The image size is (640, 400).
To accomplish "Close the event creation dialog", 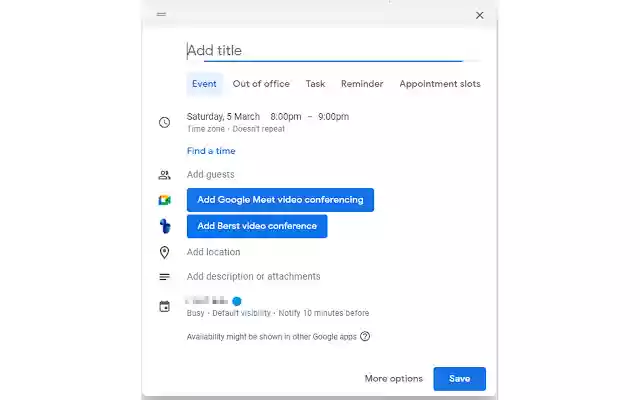I will coord(480,15).
